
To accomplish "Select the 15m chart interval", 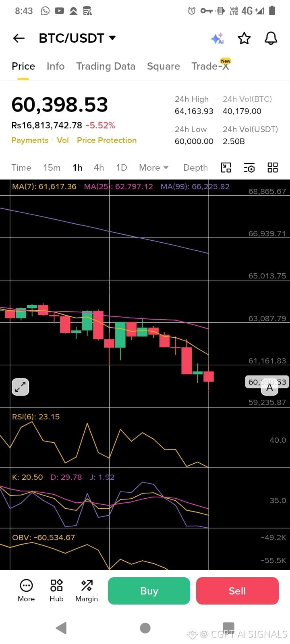I will coord(52,167).
